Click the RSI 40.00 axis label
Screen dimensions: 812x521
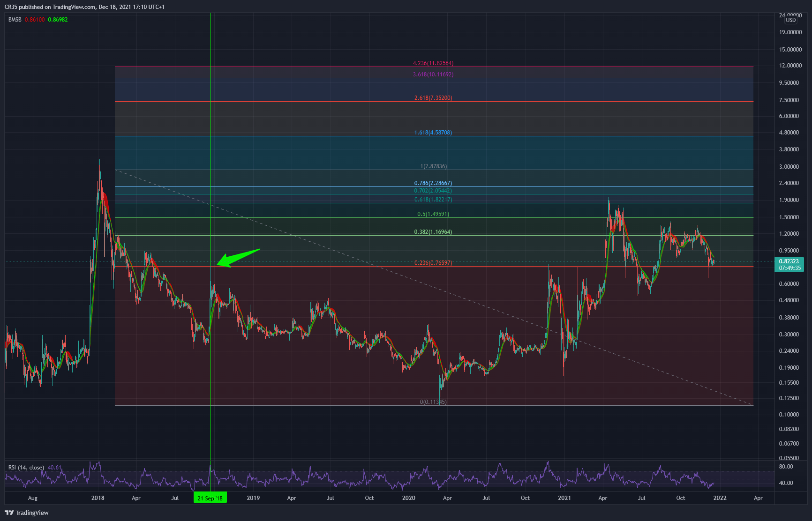click(x=786, y=483)
